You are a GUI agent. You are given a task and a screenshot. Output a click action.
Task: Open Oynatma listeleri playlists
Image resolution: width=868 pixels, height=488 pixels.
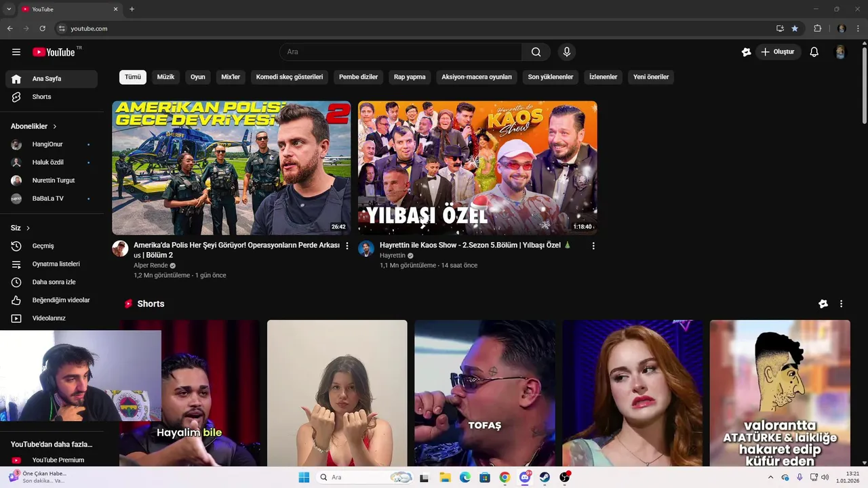pos(52,264)
